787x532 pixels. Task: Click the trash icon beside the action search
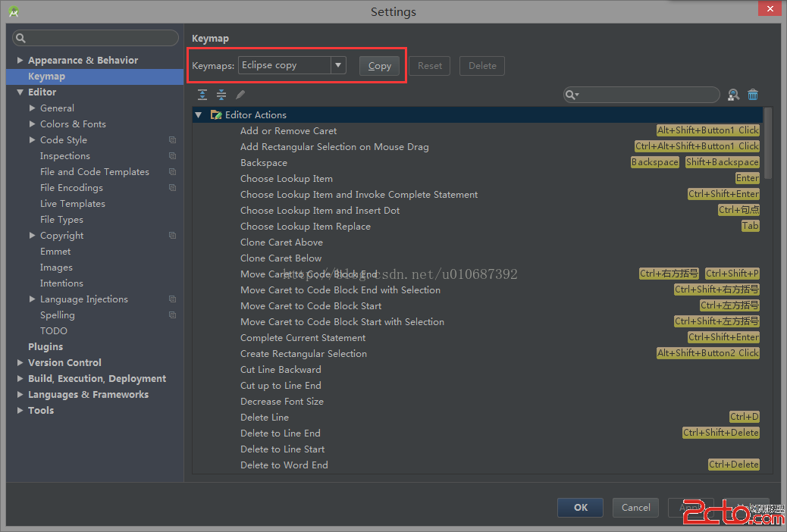pos(753,95)
